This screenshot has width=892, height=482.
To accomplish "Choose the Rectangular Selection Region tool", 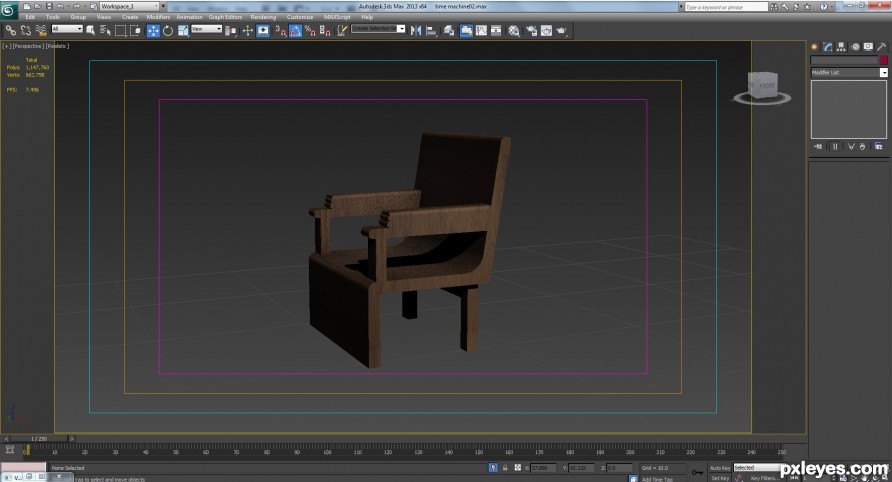I will click(121, 30).
